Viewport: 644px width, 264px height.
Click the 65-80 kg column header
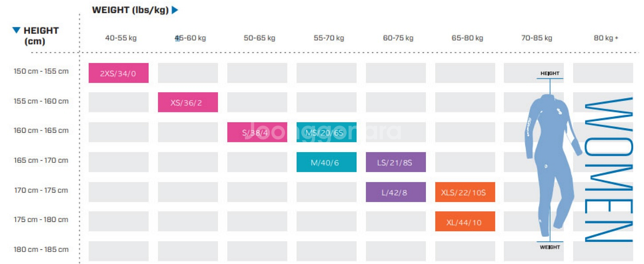[x=467, y=38]
